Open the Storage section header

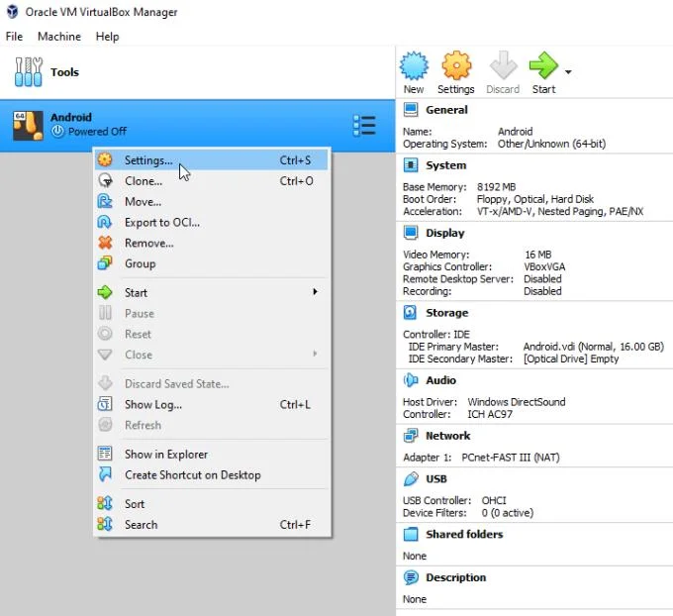pos(446,313)
